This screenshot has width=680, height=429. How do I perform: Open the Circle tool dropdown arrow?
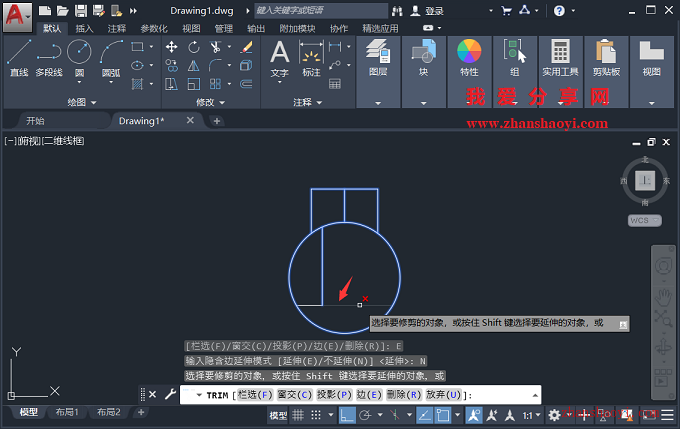coord(79,82)
